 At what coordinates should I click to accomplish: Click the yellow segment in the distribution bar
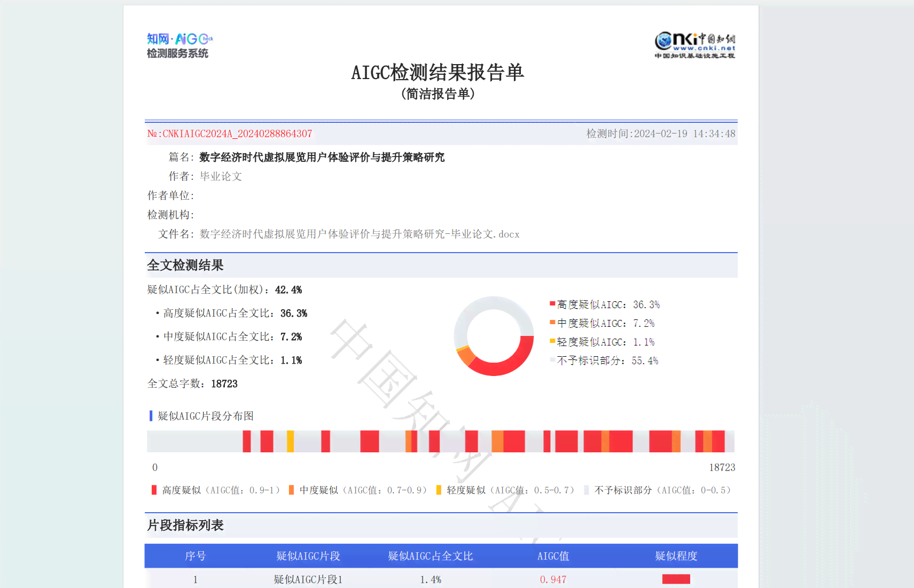click(290, 441)
